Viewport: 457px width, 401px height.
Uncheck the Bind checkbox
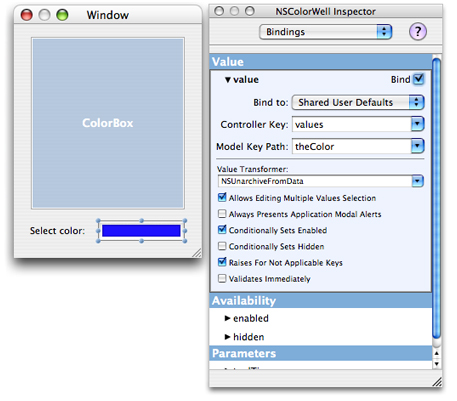click(418, 79)
